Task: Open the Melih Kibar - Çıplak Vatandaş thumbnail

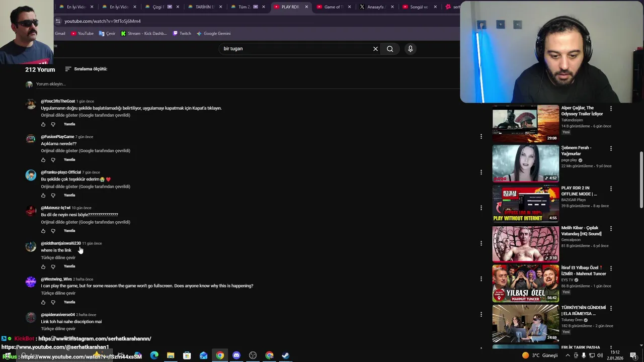Action: pos(525,243)
